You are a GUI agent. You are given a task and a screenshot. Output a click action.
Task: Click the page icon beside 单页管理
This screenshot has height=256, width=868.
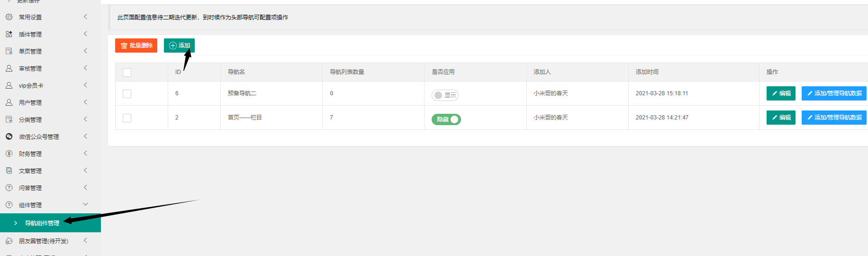click(9, 51)
